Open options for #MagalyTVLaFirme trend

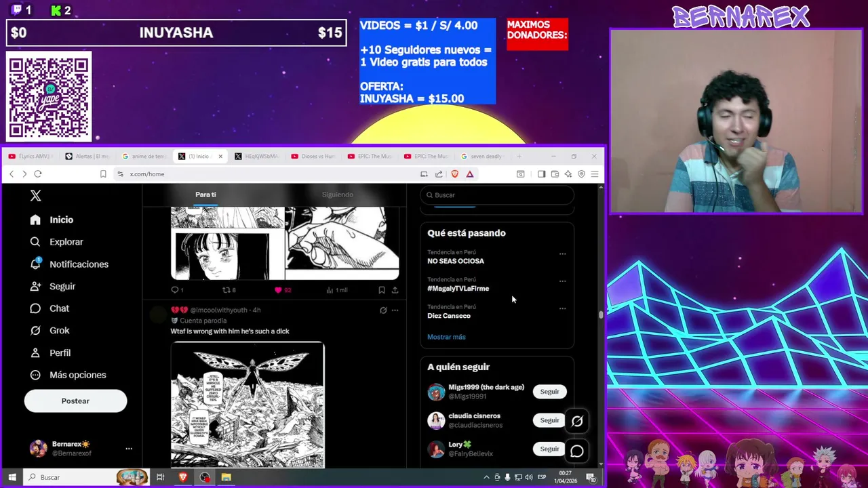562,281
